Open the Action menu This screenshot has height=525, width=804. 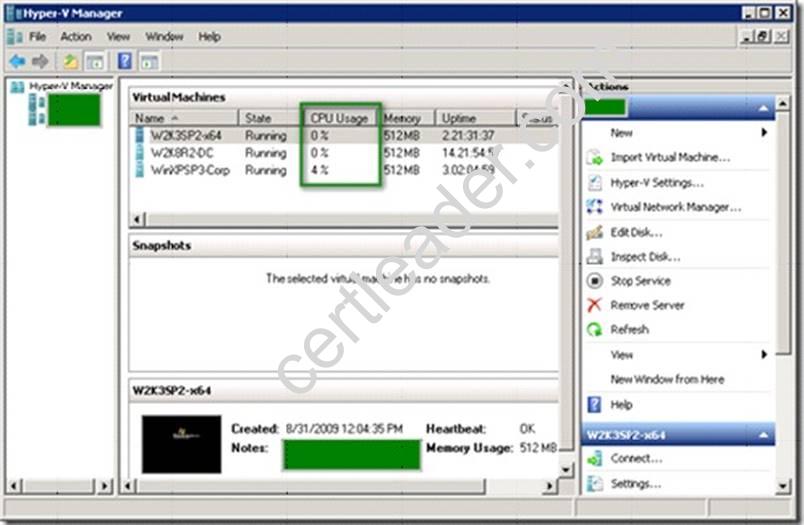tap(75, 36)
